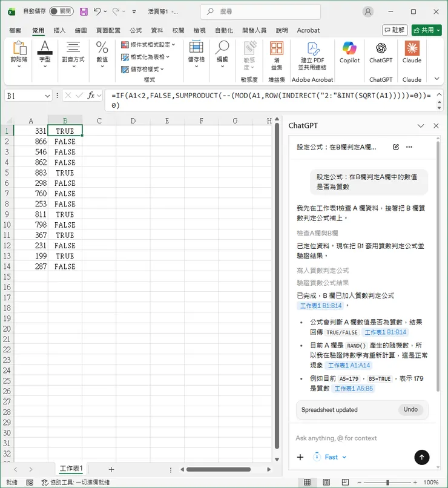Click 建立 PDF 並共用連結 Acrobat icon
The image size is (448, 488).
[312, 56]
